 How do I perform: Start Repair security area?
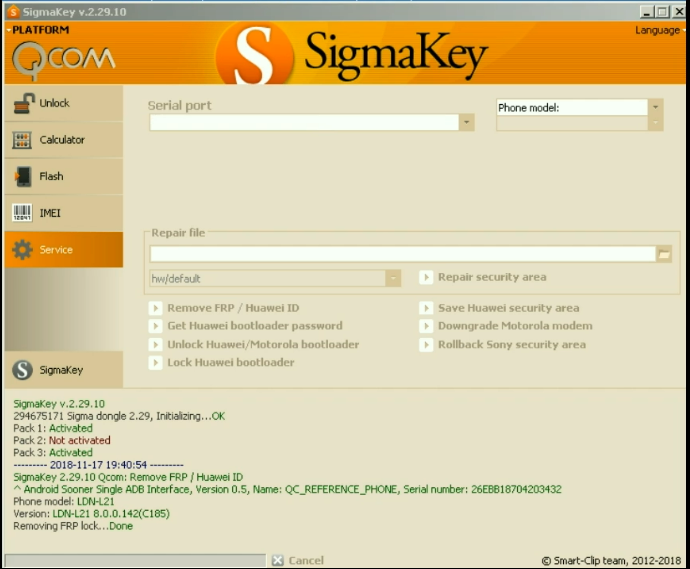coord(492,277)
